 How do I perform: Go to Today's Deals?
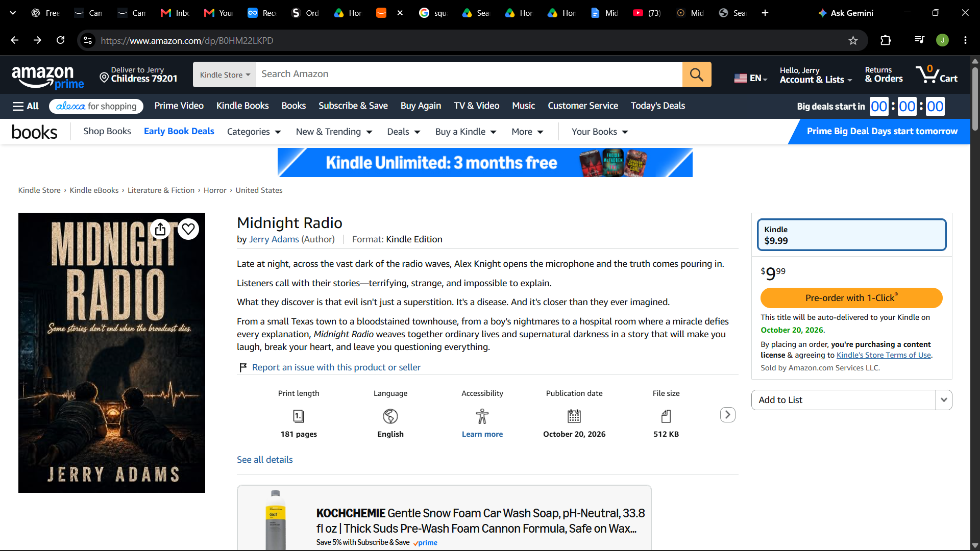click(x=658, y=106)
